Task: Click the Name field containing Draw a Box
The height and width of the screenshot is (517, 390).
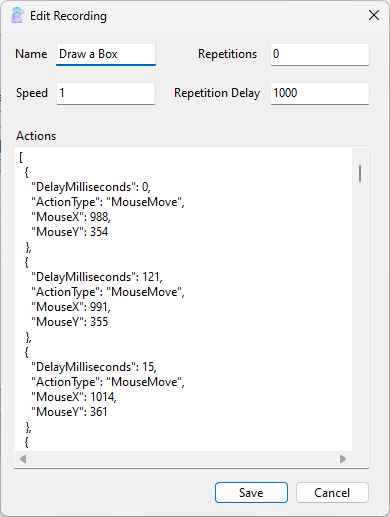Action: coord(106,54)
